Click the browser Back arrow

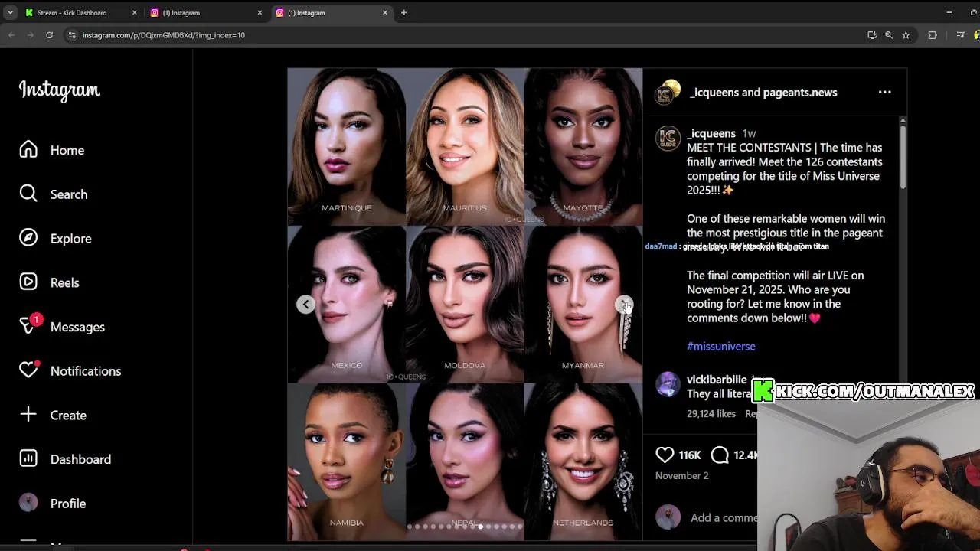tap(11, 35)
